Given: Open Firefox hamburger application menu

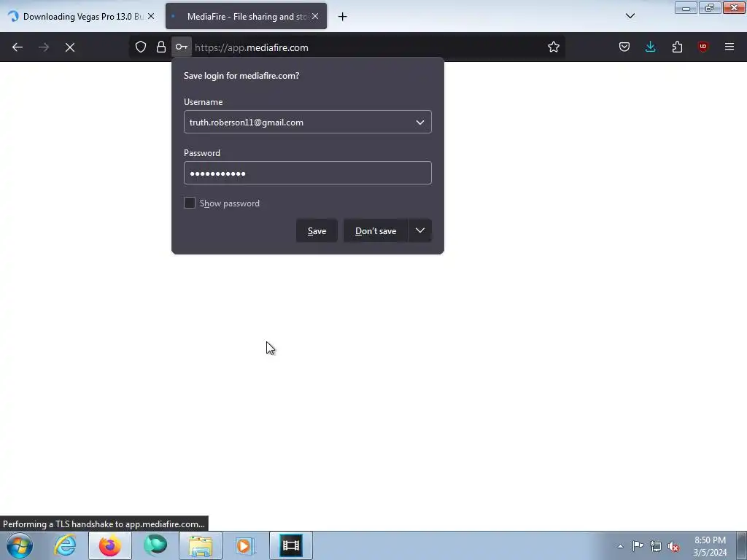Looking at the screenshot, I should click(729, 47).
